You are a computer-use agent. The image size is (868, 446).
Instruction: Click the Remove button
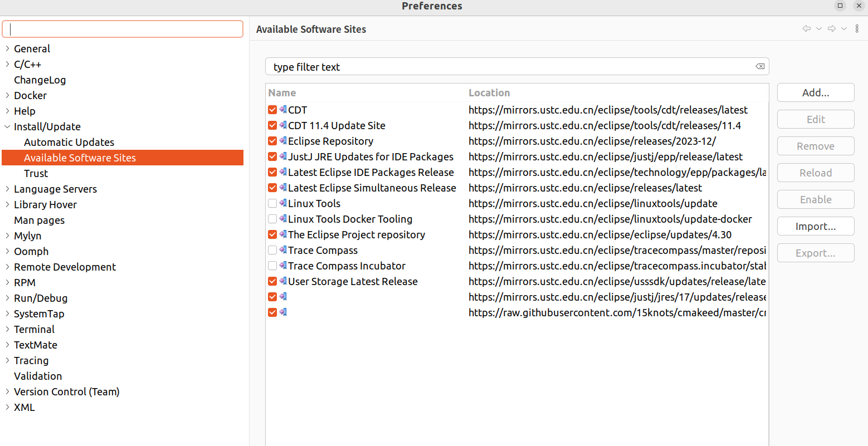tap(816, 146)
